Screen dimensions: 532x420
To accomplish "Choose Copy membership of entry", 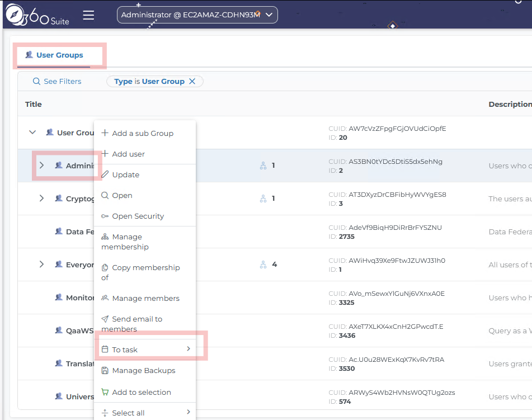I will click(x=145, y=272).
